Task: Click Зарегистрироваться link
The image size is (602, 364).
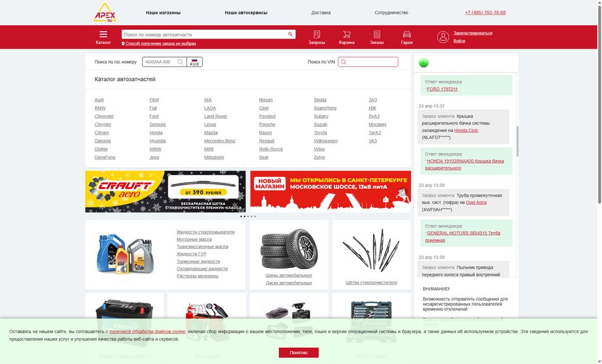Action: (x=473, y=33)
